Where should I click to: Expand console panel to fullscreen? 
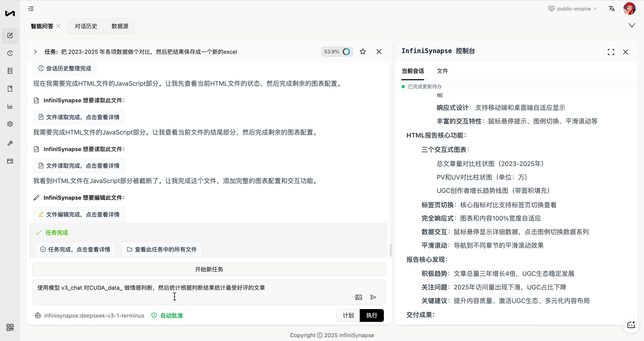(611, 52)
